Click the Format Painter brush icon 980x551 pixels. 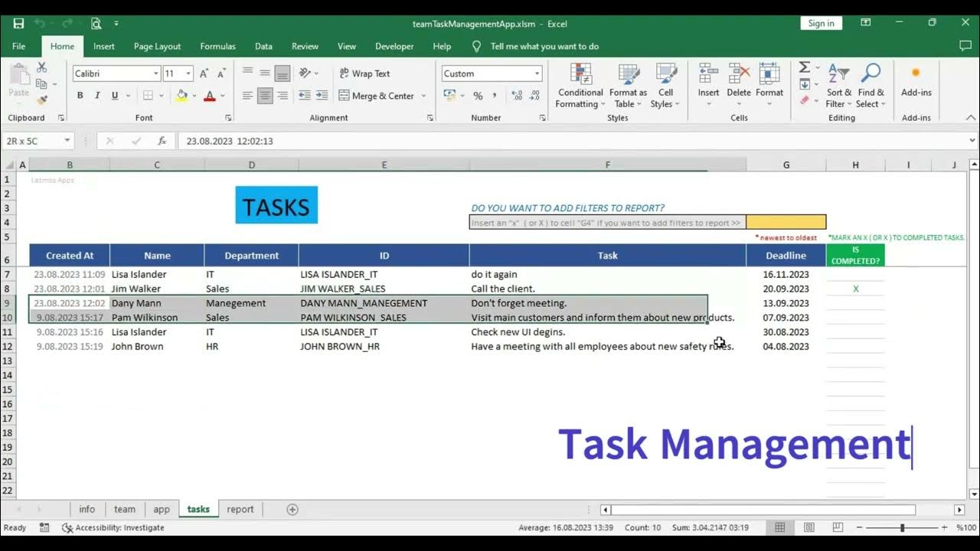pyautogui.click(x=42, y=99)
